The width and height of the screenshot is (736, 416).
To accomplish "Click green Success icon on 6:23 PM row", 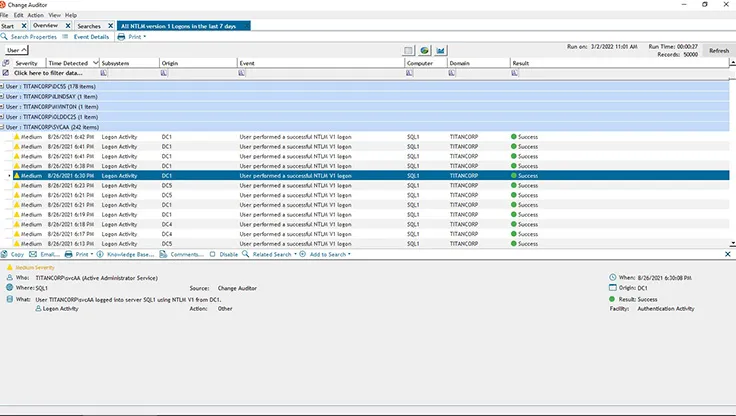I will 514,185.
